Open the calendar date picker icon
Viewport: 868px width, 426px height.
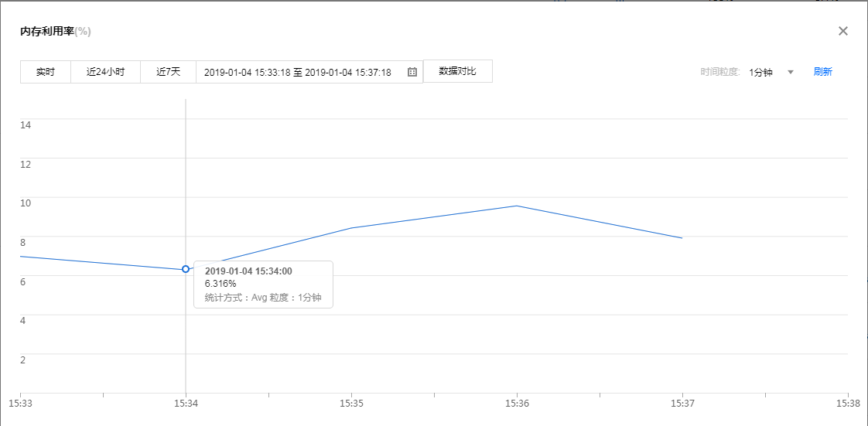(412, 72)
